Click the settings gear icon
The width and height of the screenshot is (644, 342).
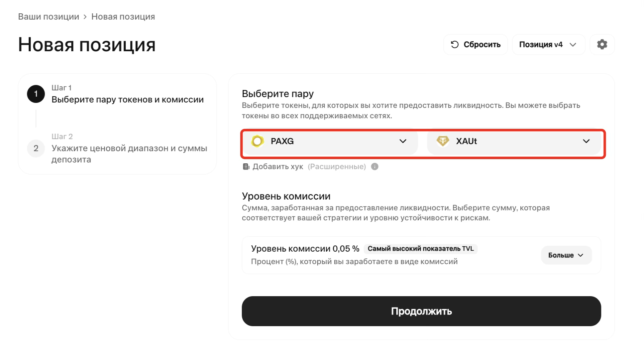coord(602,45)
